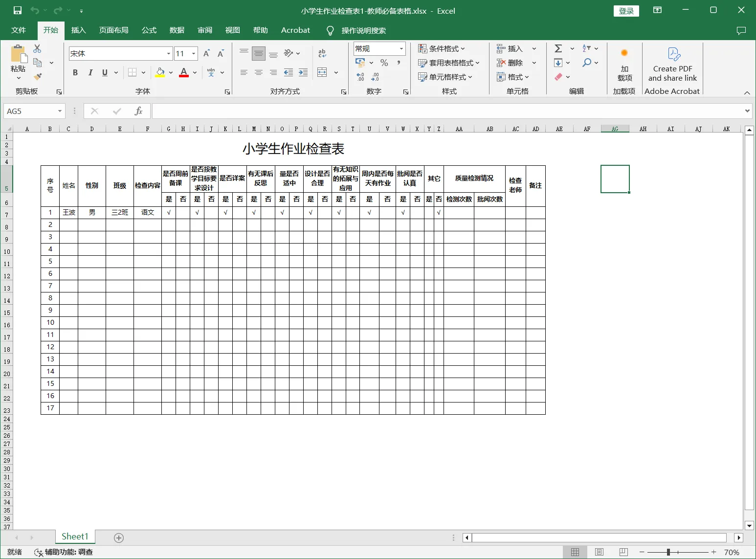Expand 单元格样式 cell styles menu

(x=445, y=77)
